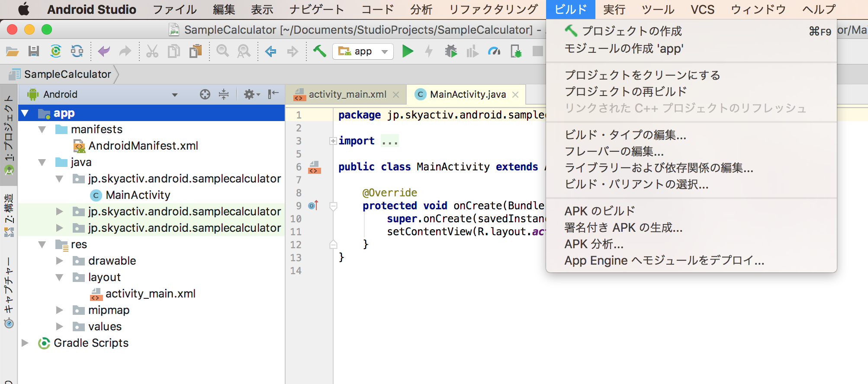Select APK のビルド menu entry
Viewport: 868px width, 384px height.
(691, 211)
